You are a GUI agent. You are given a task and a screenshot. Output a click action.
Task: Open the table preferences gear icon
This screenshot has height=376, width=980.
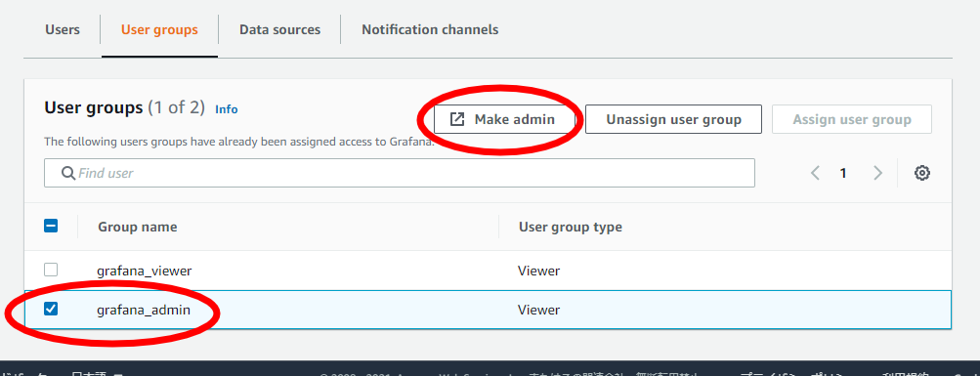(922, 173)
